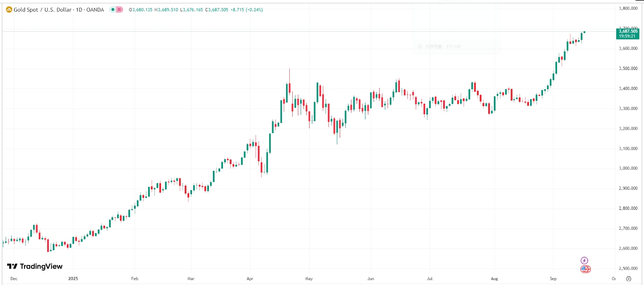Click the 2025 label on the time axis
Screen dimensions: 644x285
[x=73, y=279]
